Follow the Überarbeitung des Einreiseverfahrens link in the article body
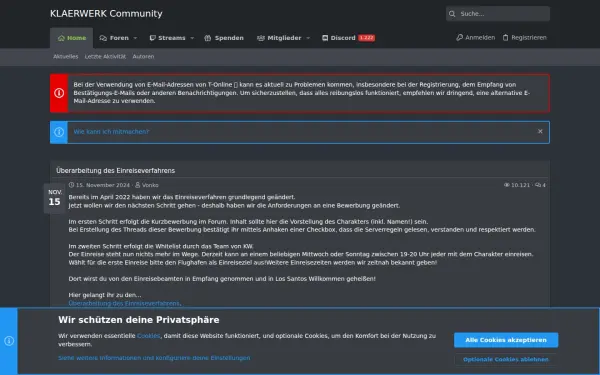The image size is (600, 375). click(x=124, y=303)
